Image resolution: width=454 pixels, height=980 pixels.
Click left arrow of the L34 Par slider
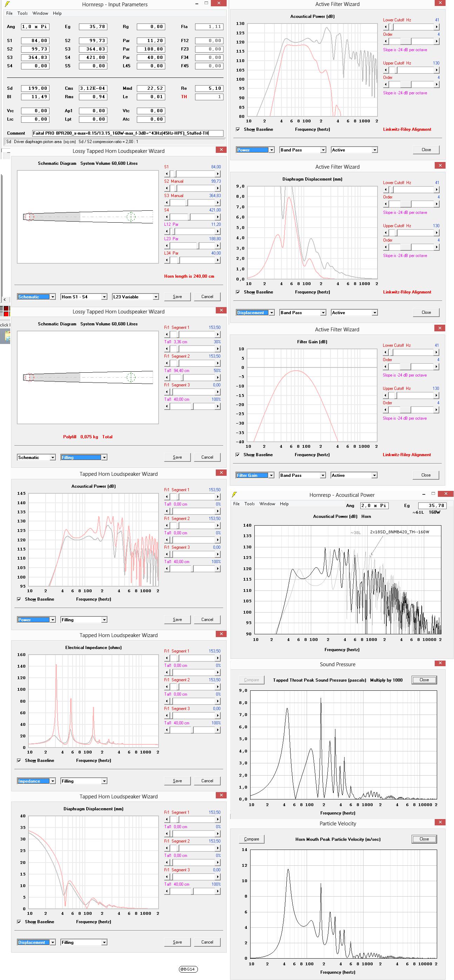(167, 260)
